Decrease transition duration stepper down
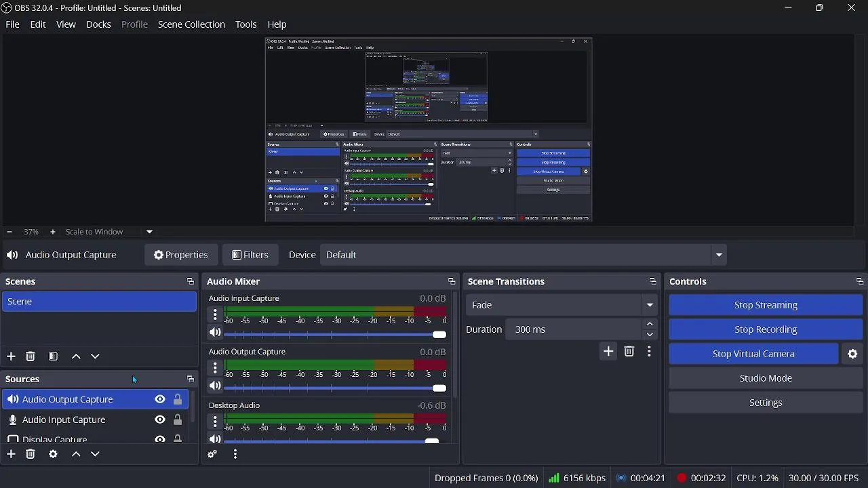 click(x=650, y=335)
